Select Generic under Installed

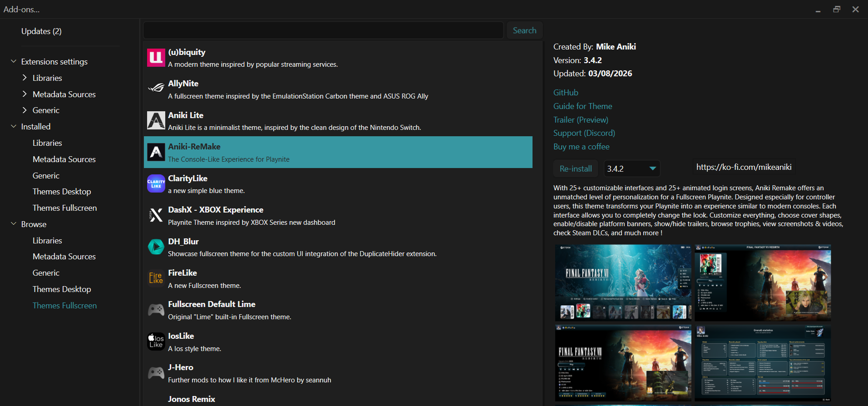point(46,176)
